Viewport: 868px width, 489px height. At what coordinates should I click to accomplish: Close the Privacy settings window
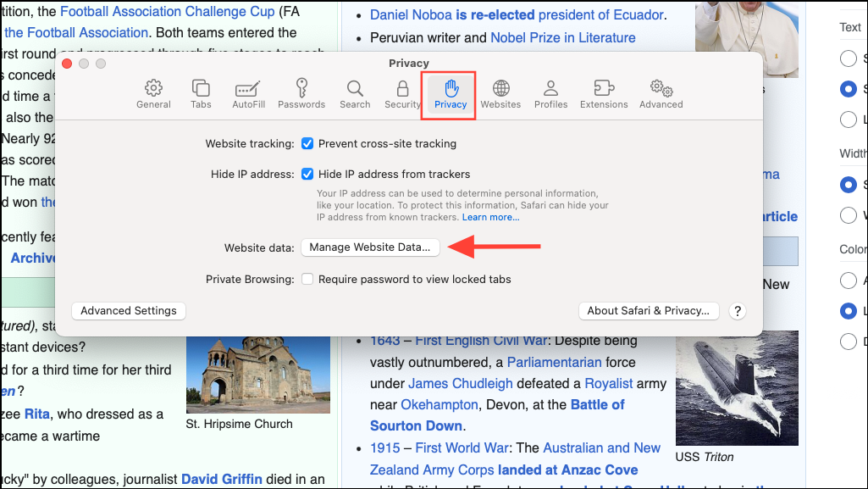67,64
